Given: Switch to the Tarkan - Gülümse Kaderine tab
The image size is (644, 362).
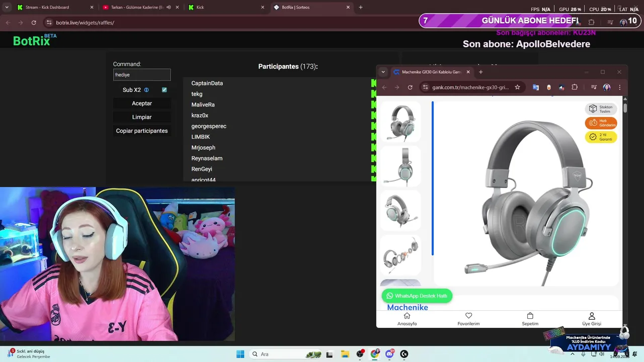Looking at the screenshot, I should coord(140,8).
